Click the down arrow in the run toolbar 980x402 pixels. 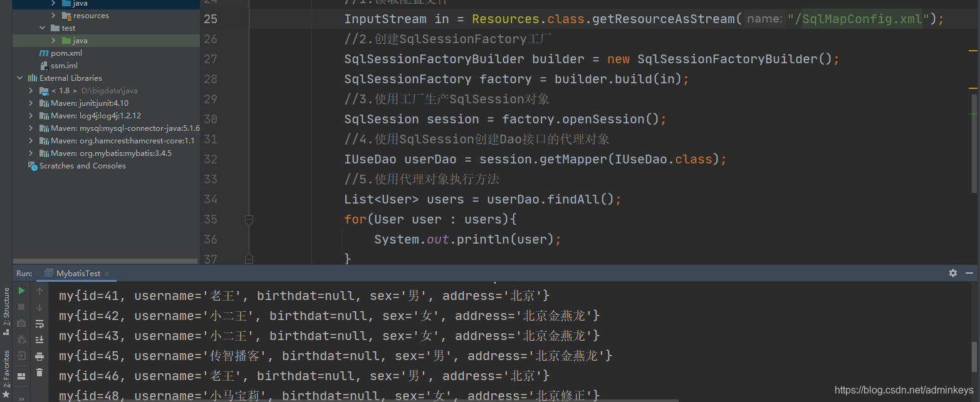(x=40, y=306)
